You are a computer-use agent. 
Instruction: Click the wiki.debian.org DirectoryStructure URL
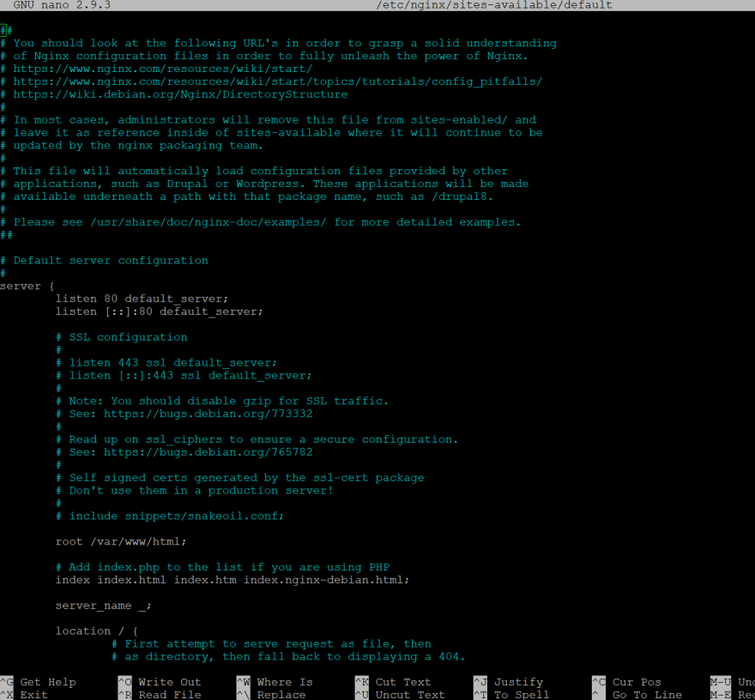(x=180, y=94)
